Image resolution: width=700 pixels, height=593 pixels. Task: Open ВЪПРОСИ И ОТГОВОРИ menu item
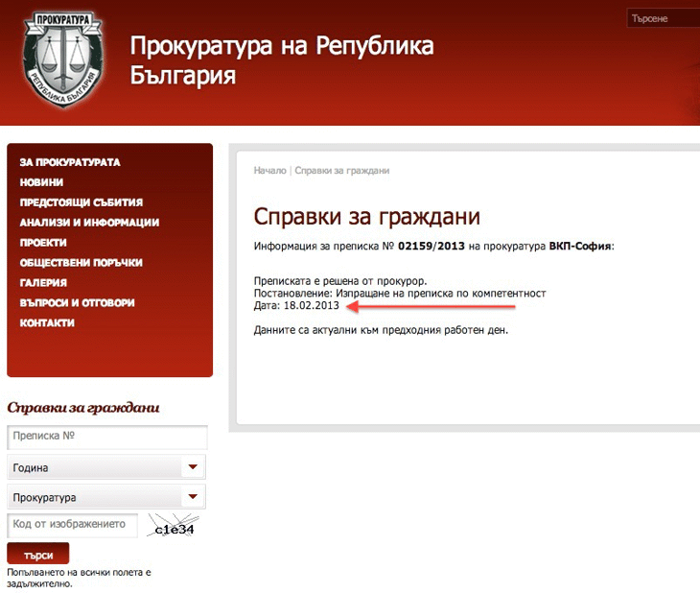78,303
